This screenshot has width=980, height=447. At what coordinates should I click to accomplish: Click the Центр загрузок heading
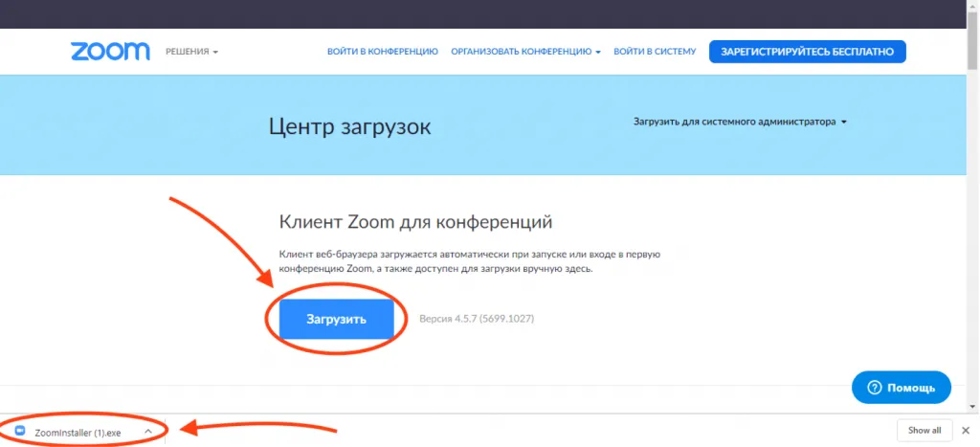[349, 127]
